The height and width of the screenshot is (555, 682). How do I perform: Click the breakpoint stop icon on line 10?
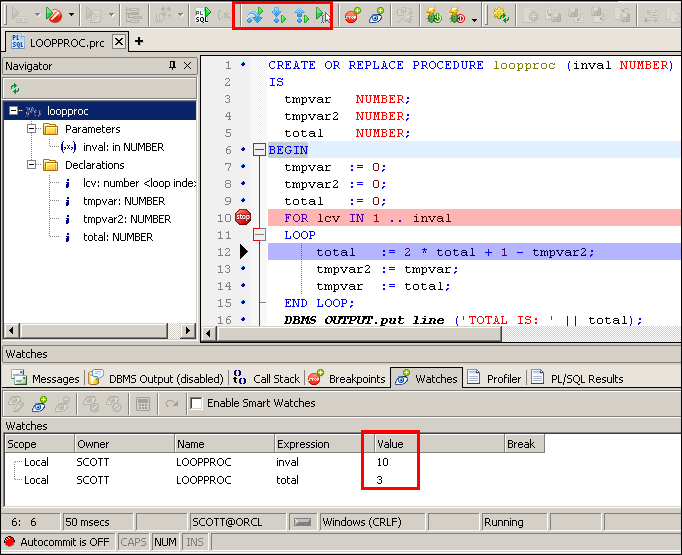[243, 218]
